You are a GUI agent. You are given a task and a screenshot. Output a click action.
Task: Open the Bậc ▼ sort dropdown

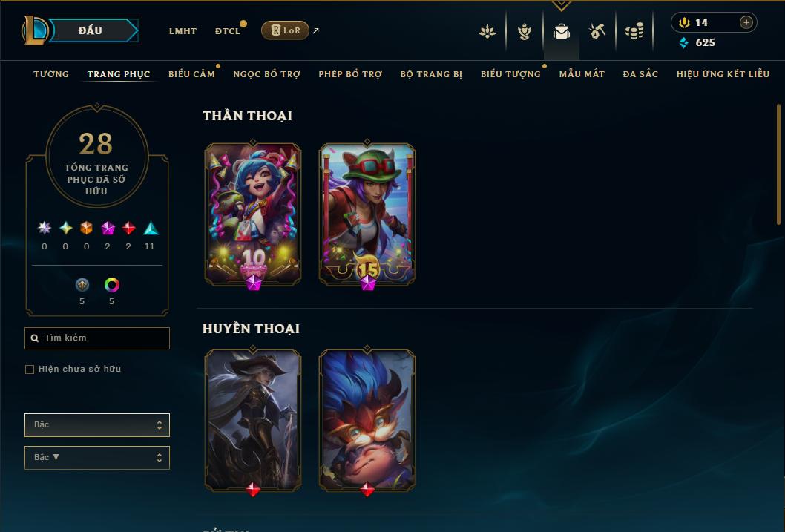[x=97, y=457]
